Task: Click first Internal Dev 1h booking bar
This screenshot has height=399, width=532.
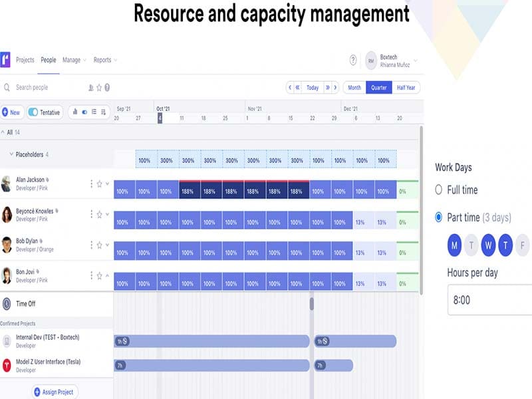Action: coord(211,341)
